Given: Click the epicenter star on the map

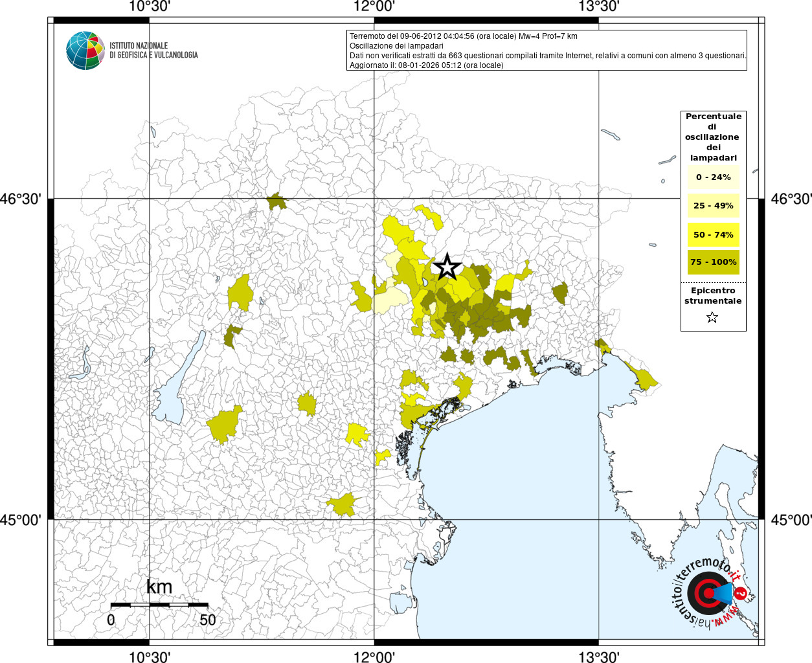Looking at the screenshot, I should [x=447, y=267].
